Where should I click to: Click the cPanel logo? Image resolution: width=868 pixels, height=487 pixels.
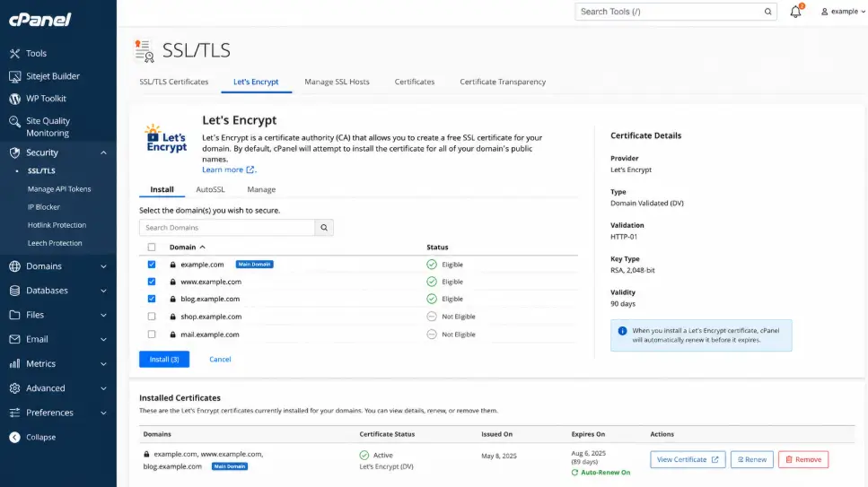[39, 20]
